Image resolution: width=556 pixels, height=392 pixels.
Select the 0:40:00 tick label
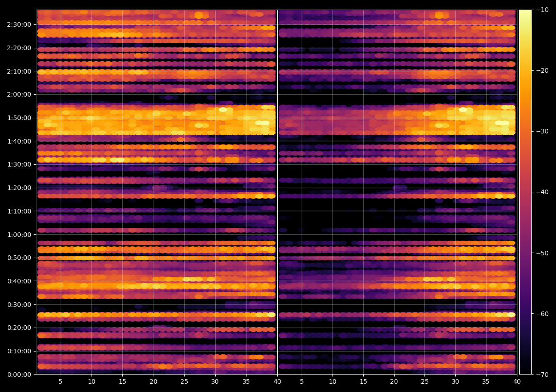19,281
